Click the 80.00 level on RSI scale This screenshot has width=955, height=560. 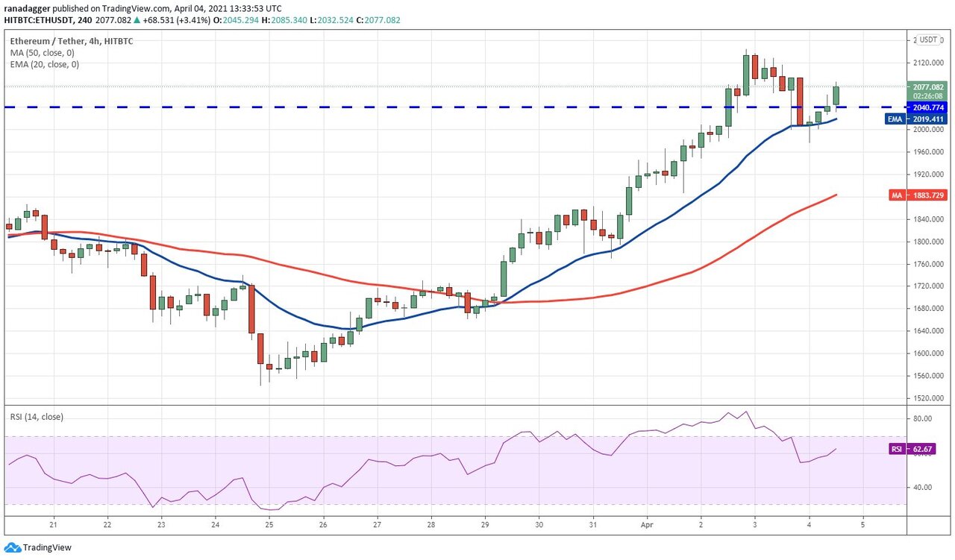tap(923, 419)
